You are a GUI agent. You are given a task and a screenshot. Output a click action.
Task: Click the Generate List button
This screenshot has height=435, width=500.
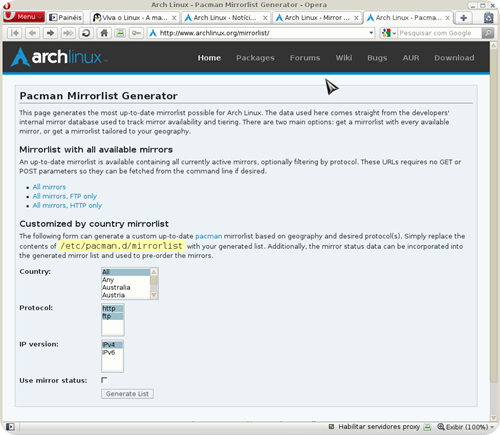coord(127,394)
